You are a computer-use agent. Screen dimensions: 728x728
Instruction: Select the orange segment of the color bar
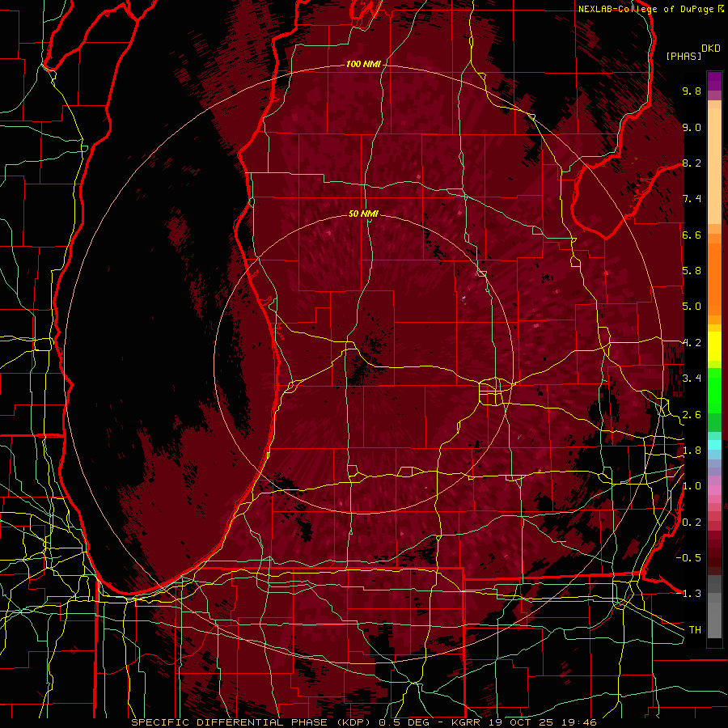(714, 280)
